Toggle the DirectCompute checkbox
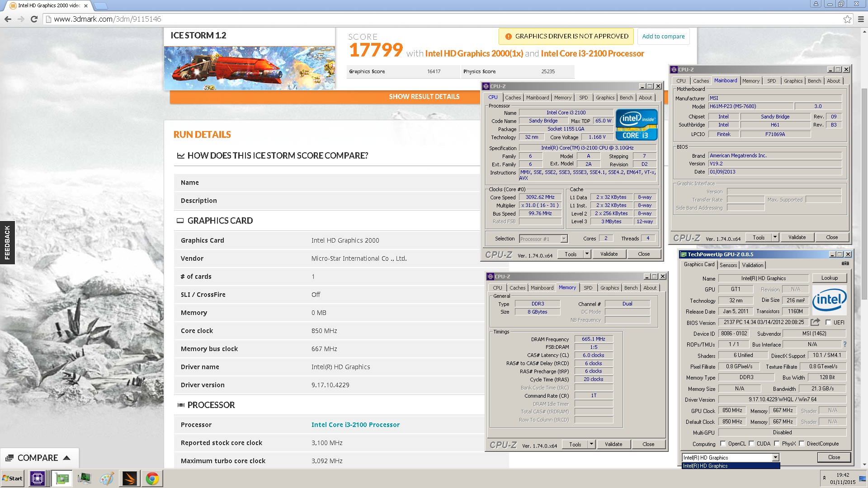 802,444
